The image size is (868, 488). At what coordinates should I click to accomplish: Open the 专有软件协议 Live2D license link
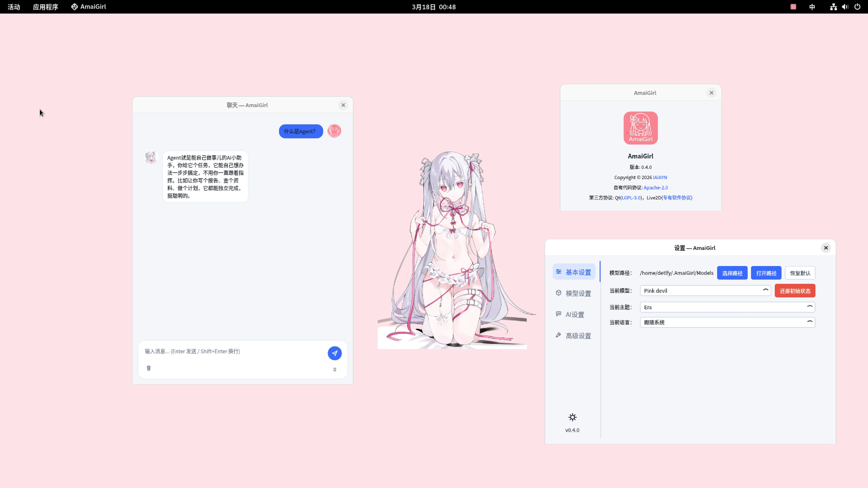point(677,198)
